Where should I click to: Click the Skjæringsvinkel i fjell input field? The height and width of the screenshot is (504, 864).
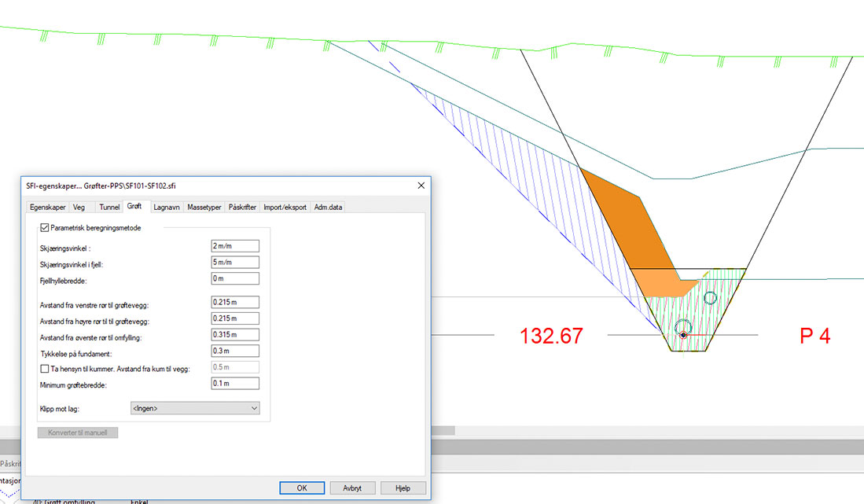[x=235, y=262]
